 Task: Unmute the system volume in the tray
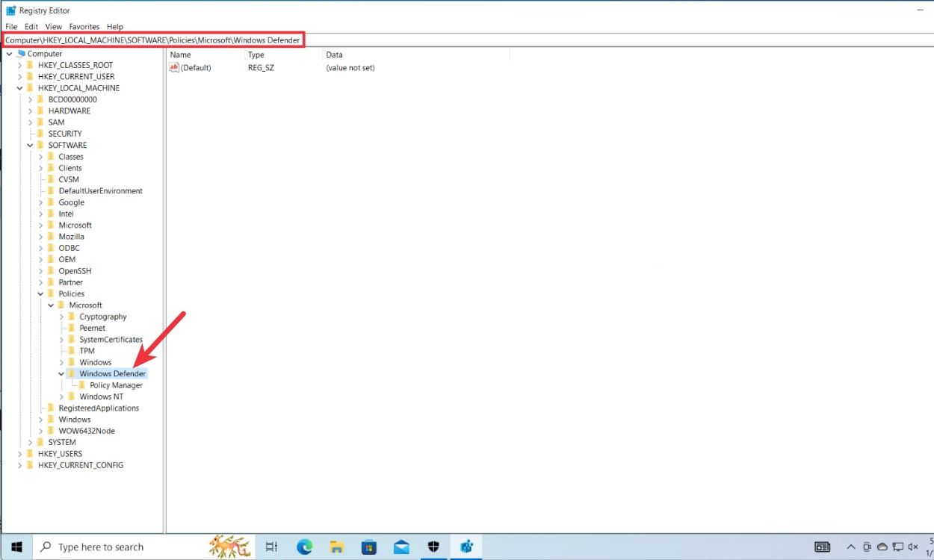point(913,547)
